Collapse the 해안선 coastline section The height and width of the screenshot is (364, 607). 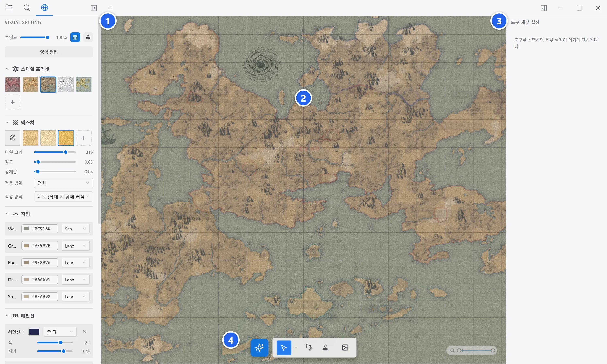7,316
